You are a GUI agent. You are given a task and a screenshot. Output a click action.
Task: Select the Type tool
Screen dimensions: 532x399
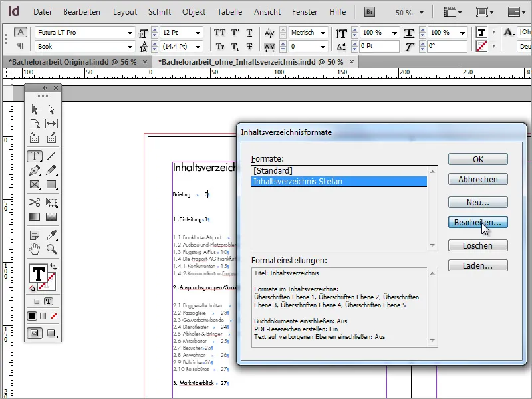(x=35, y=156)
